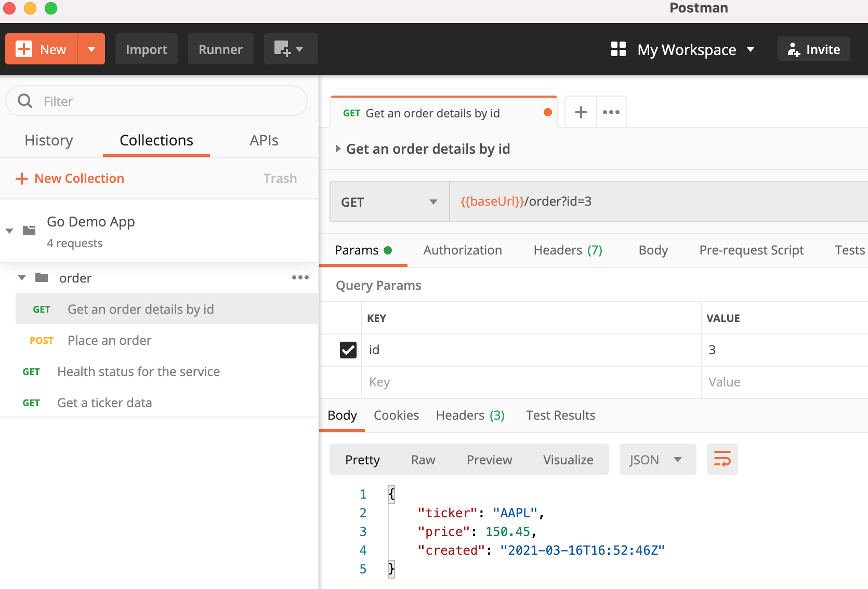Switch to response Headers (3) tab

tap(470, 416)
